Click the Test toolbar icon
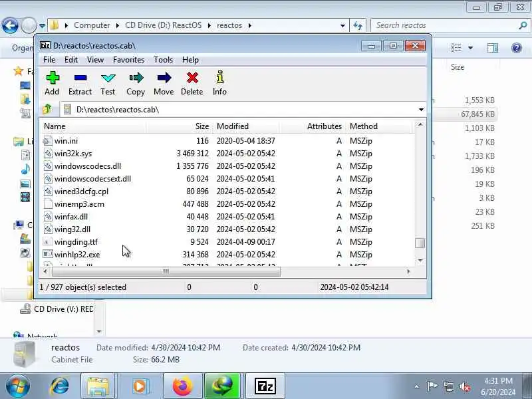Viewport: 532px width, 399px height. tap(108, 78)
